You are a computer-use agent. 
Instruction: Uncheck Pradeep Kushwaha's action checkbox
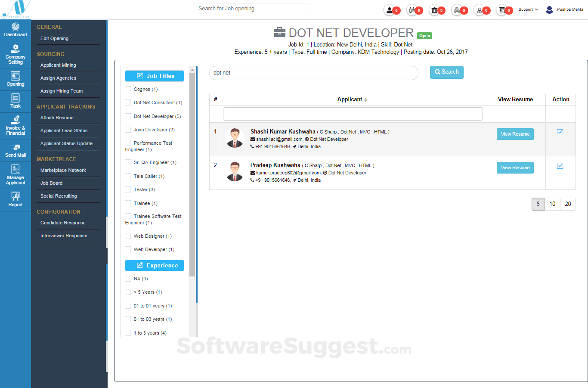point(560,166)
